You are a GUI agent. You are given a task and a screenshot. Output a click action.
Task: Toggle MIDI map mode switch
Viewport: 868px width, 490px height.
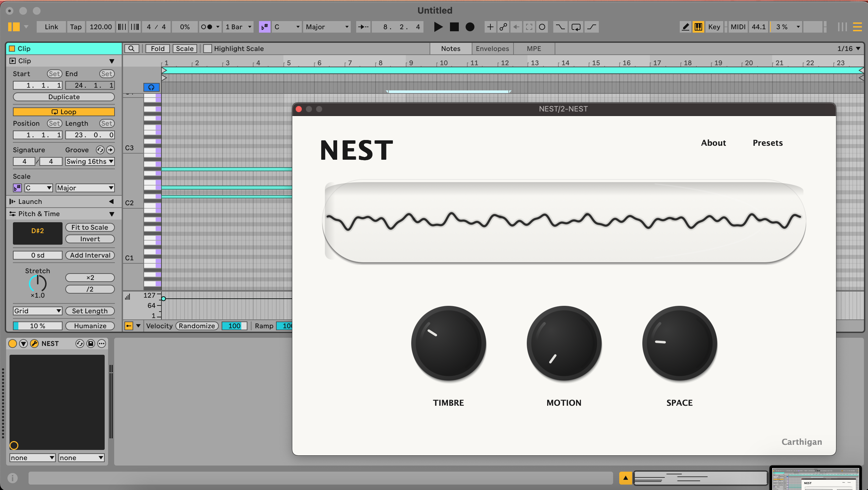738,27
